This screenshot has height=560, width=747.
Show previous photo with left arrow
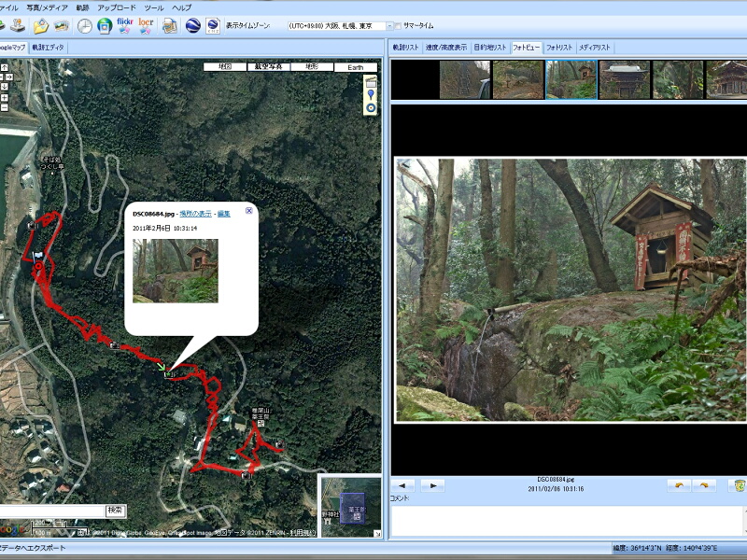(x=402, y=485)
